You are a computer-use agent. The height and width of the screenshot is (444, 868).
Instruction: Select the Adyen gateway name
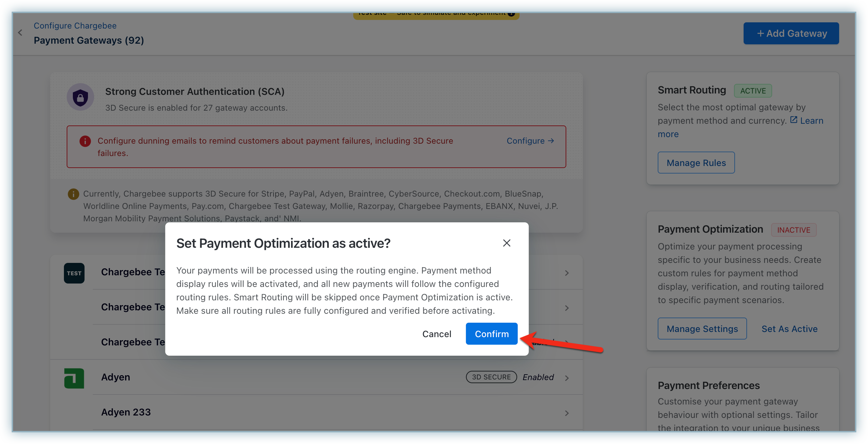[115, 377]
